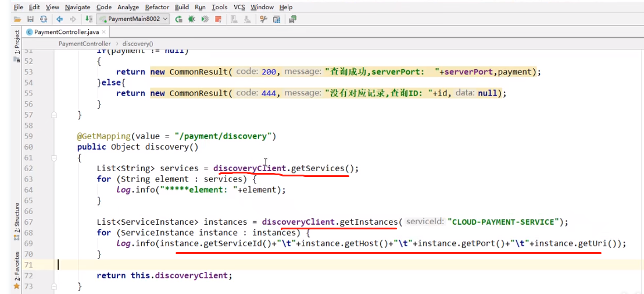The image size is (644, 294).
Task: Click the first greyed-out icon after Stop
Action: [234, 19]
